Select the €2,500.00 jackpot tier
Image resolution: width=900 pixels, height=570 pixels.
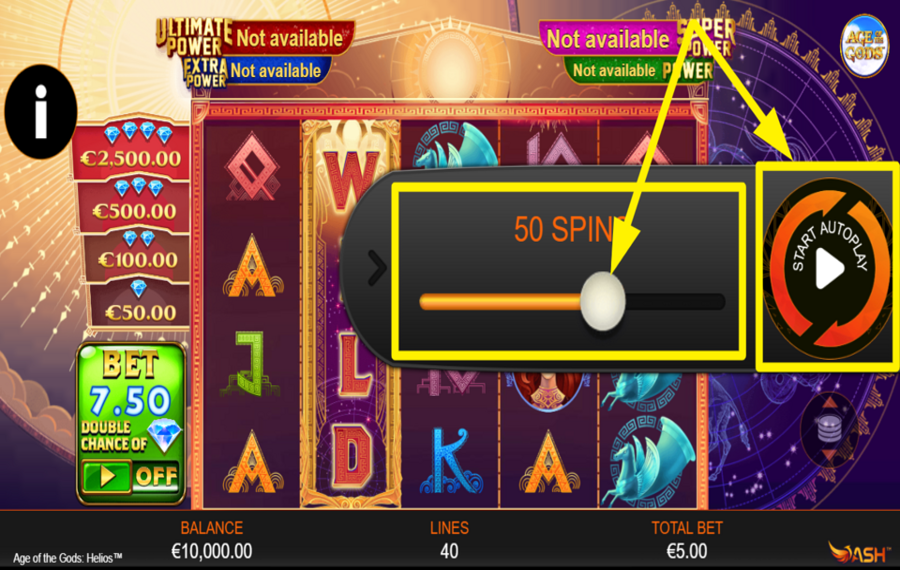click(131, 150)
